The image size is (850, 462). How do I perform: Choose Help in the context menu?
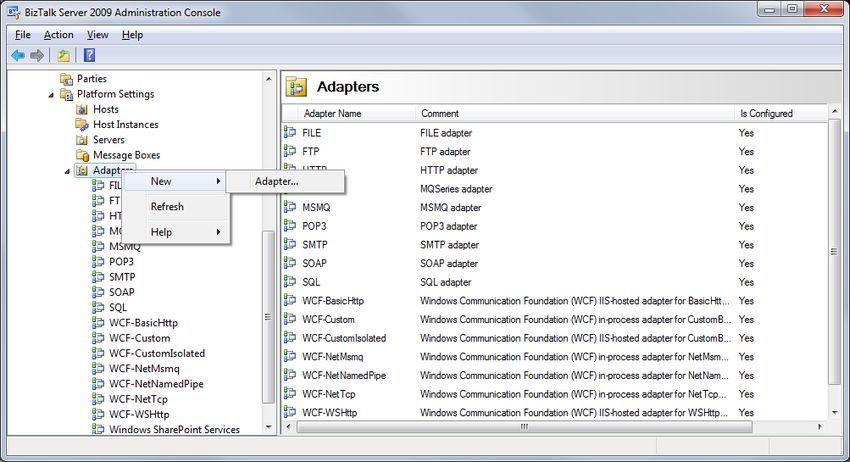pos(176,232)
